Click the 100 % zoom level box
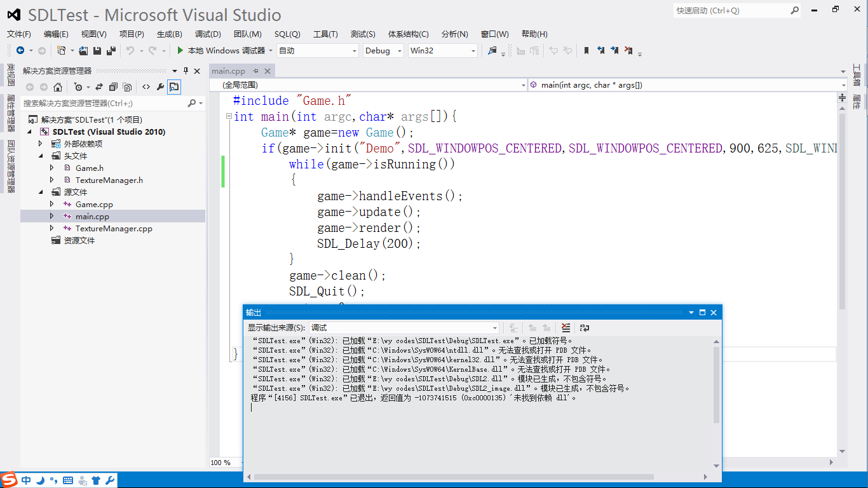This screenshot has height=488, width=868. pos(226,463)
